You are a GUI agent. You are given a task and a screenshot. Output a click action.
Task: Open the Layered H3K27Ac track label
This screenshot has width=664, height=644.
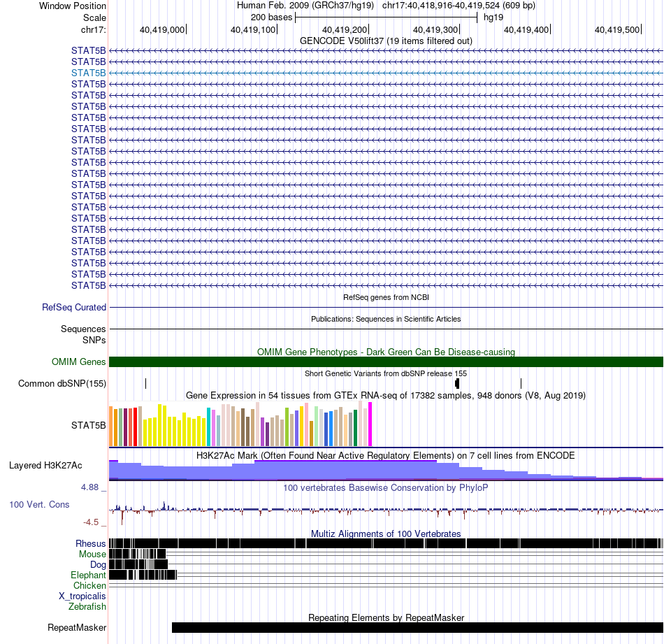[45, 465]
